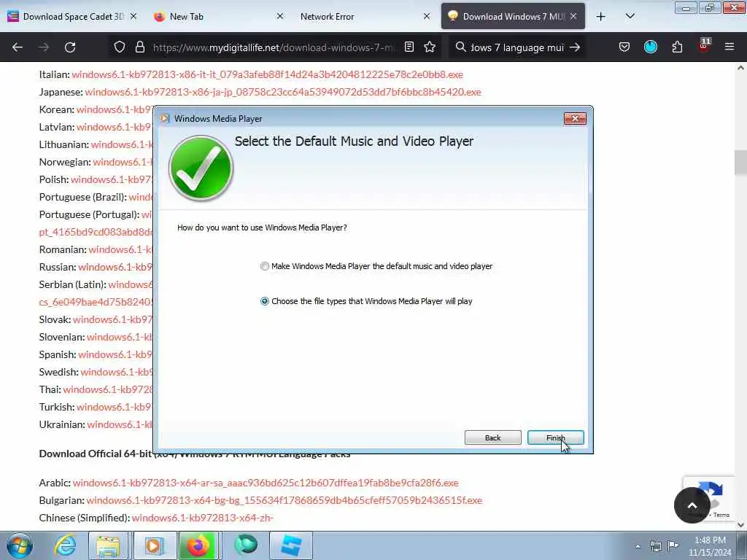Screen dimensions: 747x560
Task: Click the Finish button in Windows Media Player dialog
Action: (x=555, y=437)
